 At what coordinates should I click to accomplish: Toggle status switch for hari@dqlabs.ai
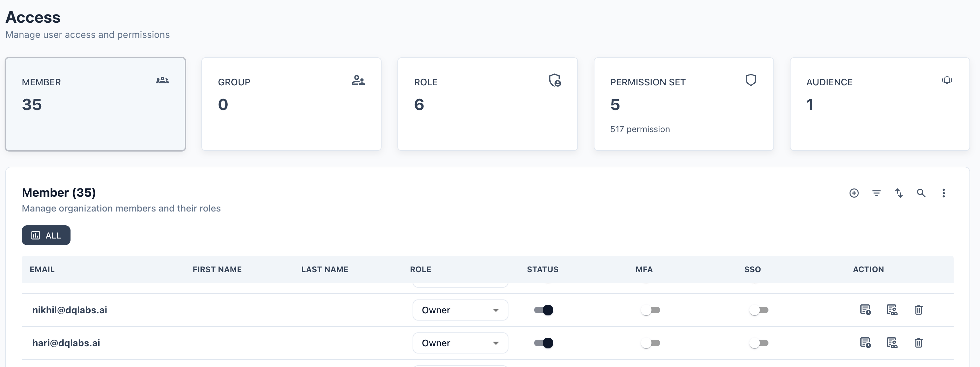click(544, 343)
